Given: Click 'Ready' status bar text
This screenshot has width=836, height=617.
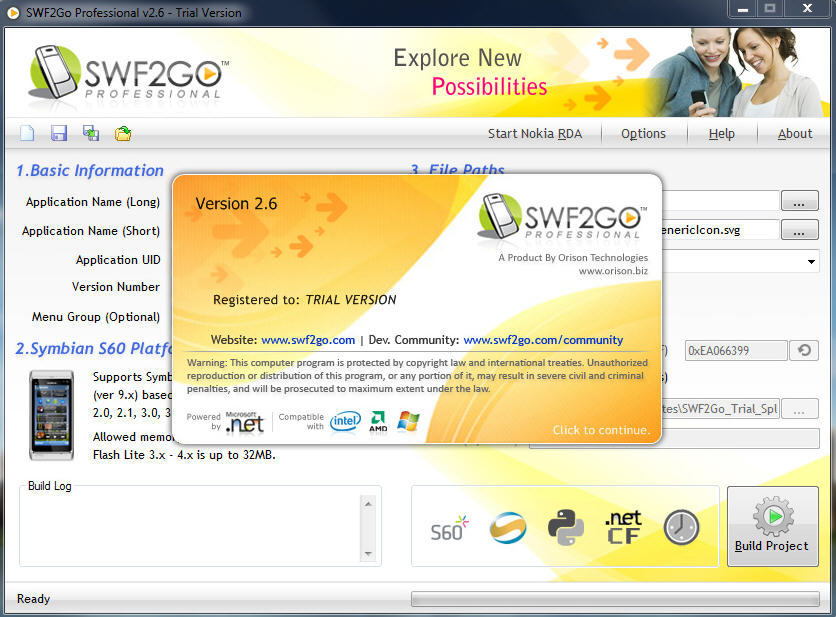Looking at the screenshot, I should point(33,598).
